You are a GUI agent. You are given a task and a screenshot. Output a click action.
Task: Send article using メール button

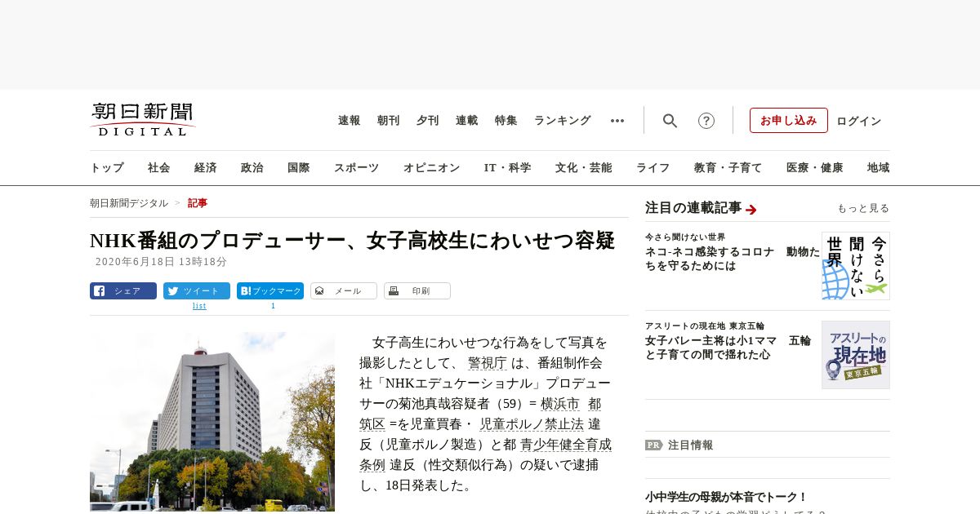(344, 291)
